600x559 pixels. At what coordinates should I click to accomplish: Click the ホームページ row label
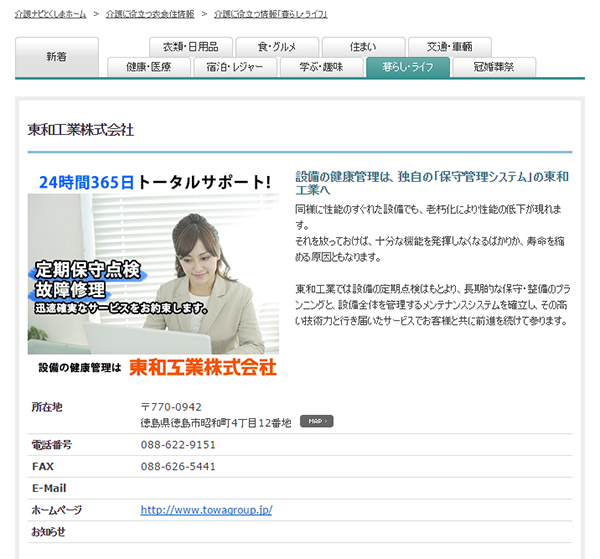coord(57,510)
